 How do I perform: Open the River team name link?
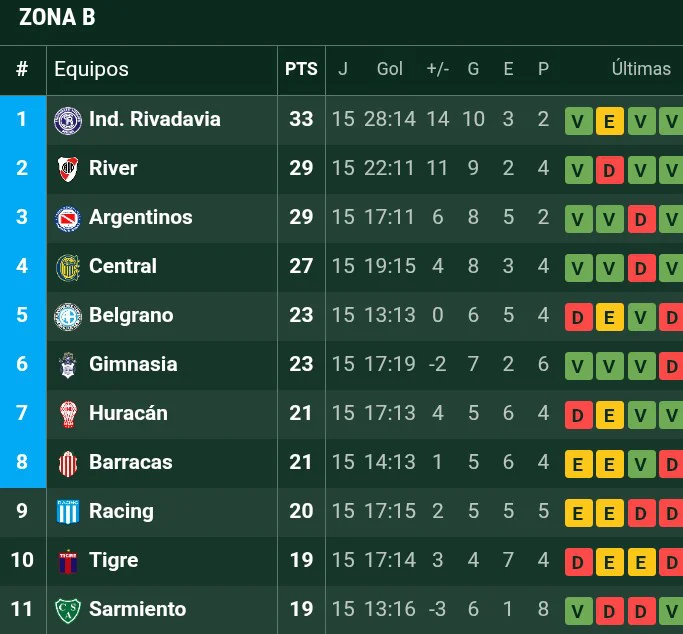113,168
